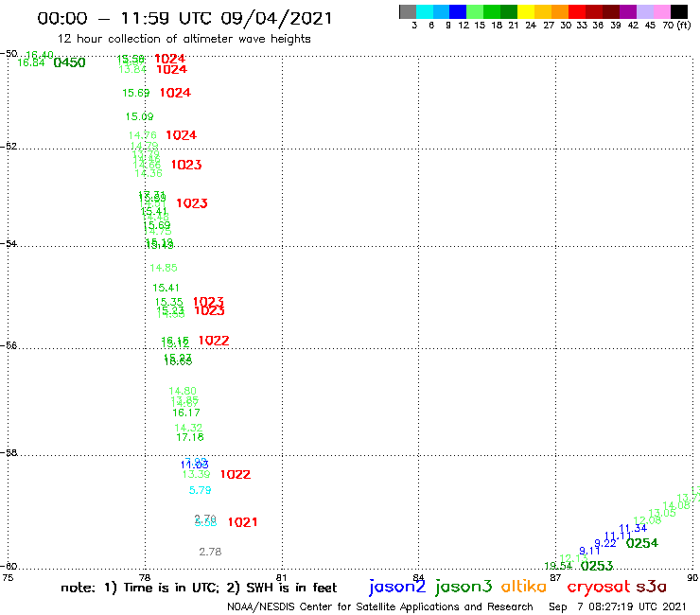The width and height of the screenshot is (700, 615).
Task: Click the note 'Time is in UTC; SWH is in feet'
Action: pos(199,588)
